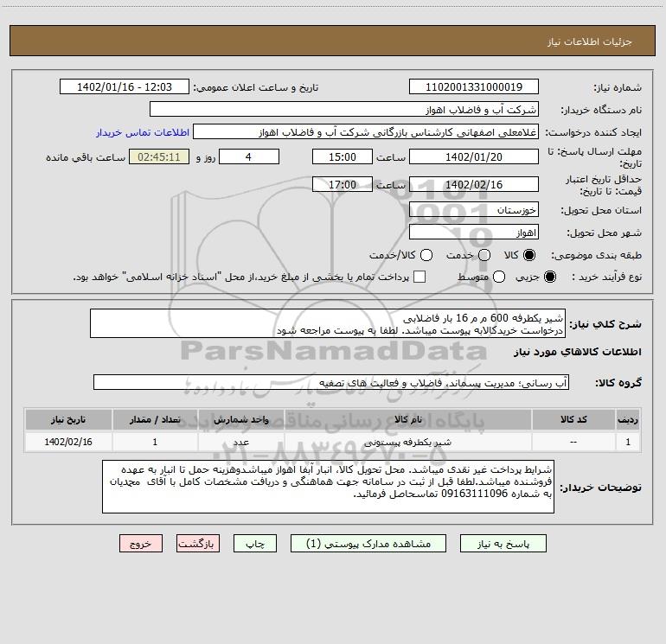Click the استان محل تحویل field خوزستان
The width and height of the screenshot is (666, 644).
(474, 210)
